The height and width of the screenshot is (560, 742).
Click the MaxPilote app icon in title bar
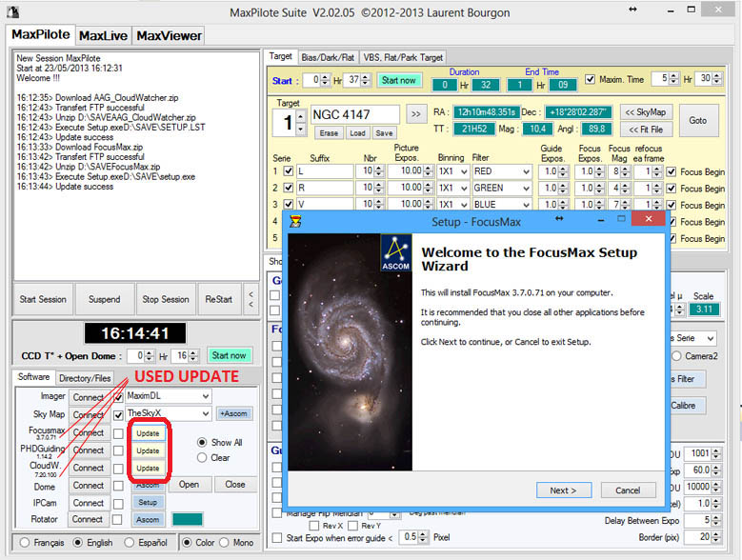[x=12, y=11]
